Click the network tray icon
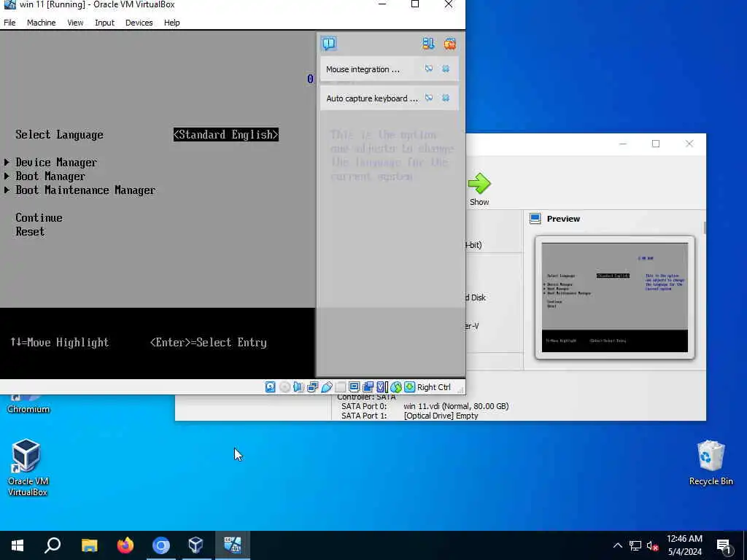 (x=635, y=545)
